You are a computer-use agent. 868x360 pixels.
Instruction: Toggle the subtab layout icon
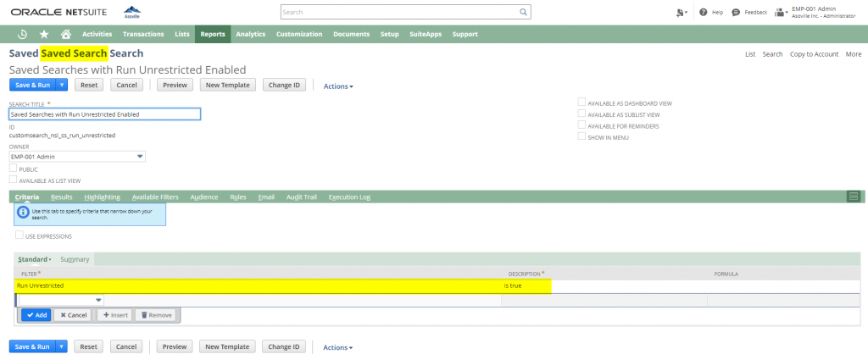coord(854,197)
